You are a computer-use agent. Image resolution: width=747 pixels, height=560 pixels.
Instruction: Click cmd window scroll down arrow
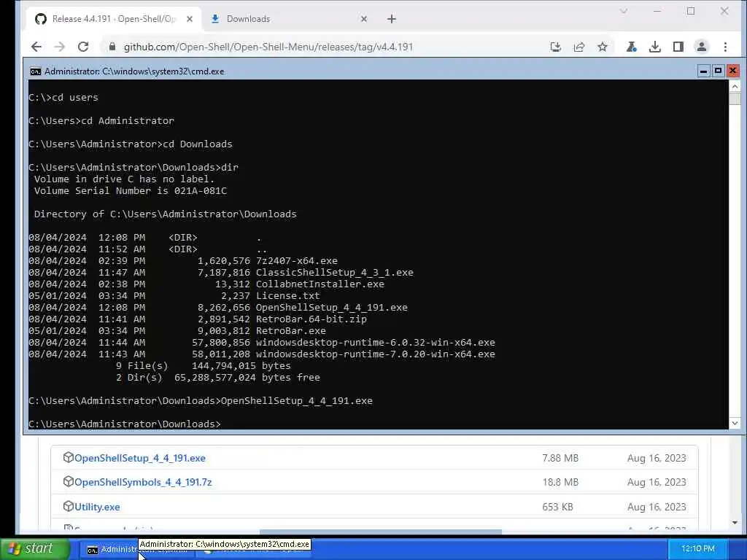[735, 423]
